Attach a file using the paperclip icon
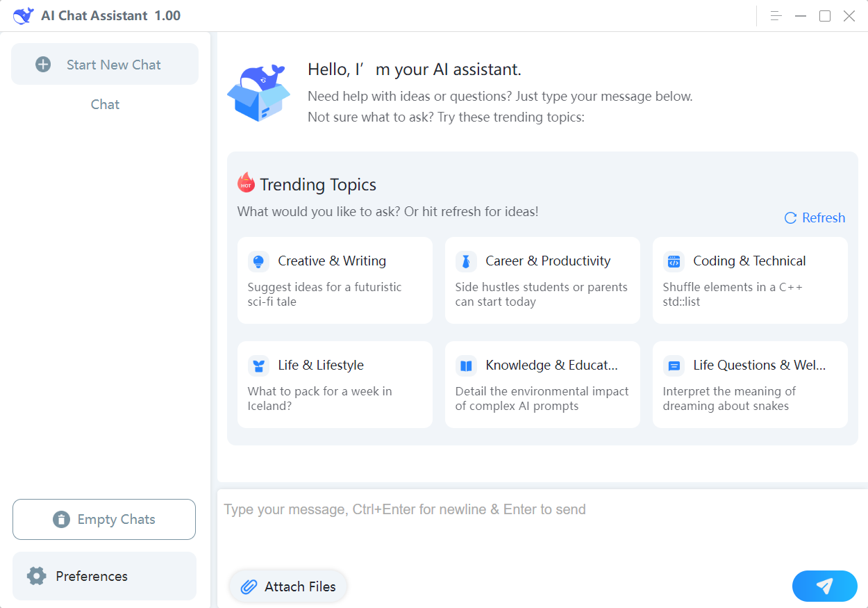The height and width of the screenshot is (608, 868). (x=249, y=586)
